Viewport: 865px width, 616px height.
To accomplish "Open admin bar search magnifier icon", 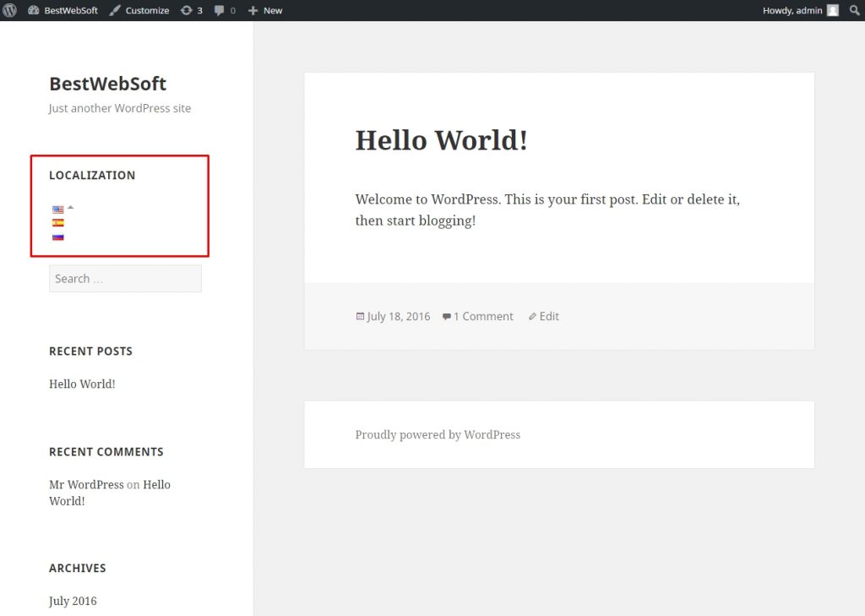I will [855, 10].
